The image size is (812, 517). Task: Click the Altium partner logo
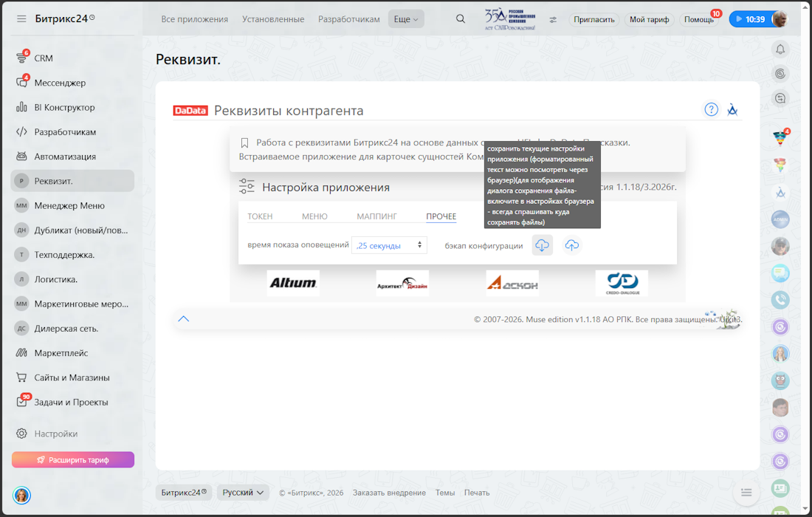293,283
